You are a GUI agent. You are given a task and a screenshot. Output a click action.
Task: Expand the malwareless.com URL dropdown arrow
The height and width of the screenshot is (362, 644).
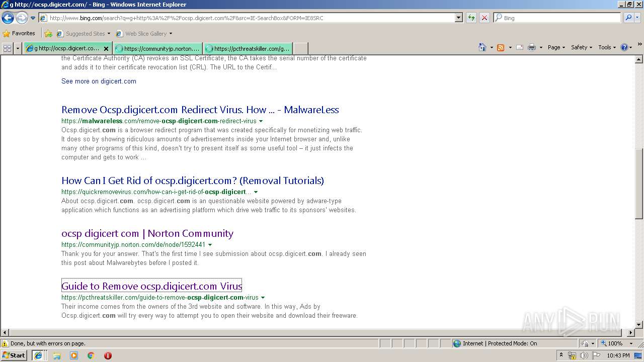[x=261, y=121]
